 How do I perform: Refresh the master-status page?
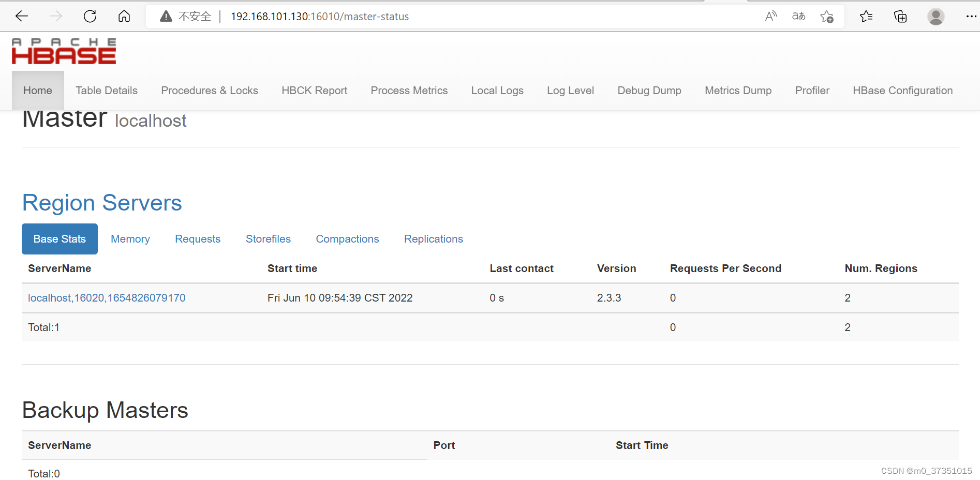tap(90, 16)
